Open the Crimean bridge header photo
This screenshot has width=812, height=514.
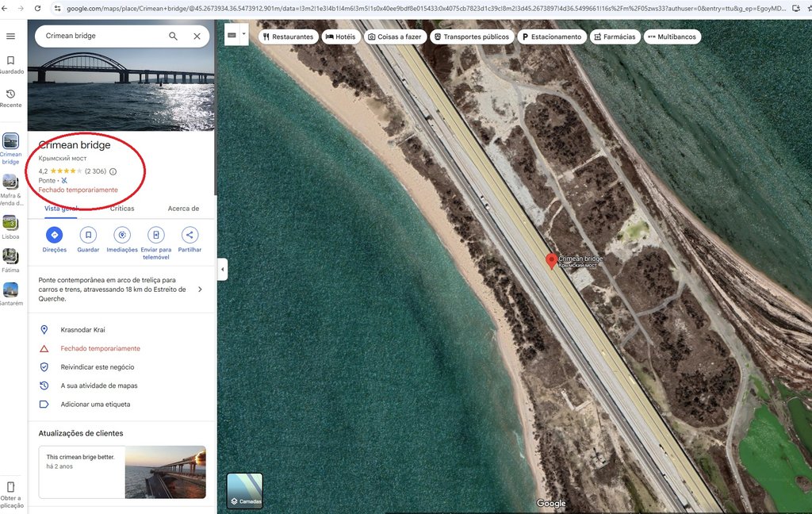tap(121, 88)
